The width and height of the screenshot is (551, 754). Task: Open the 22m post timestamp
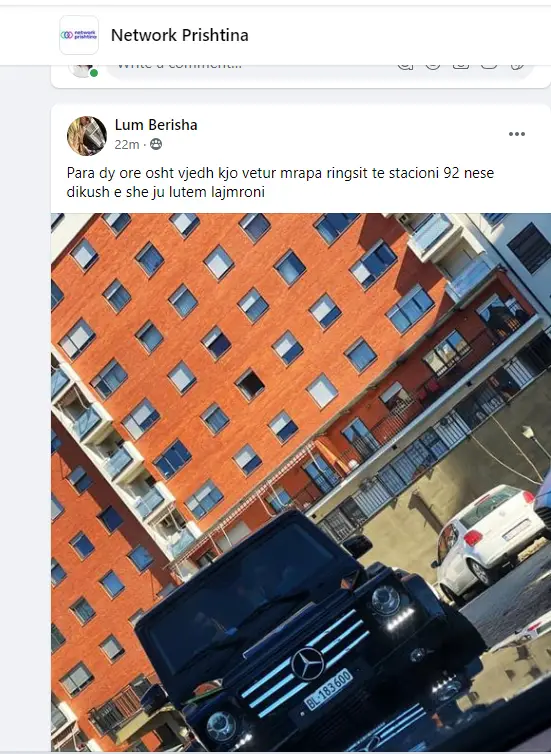point(127,144)
